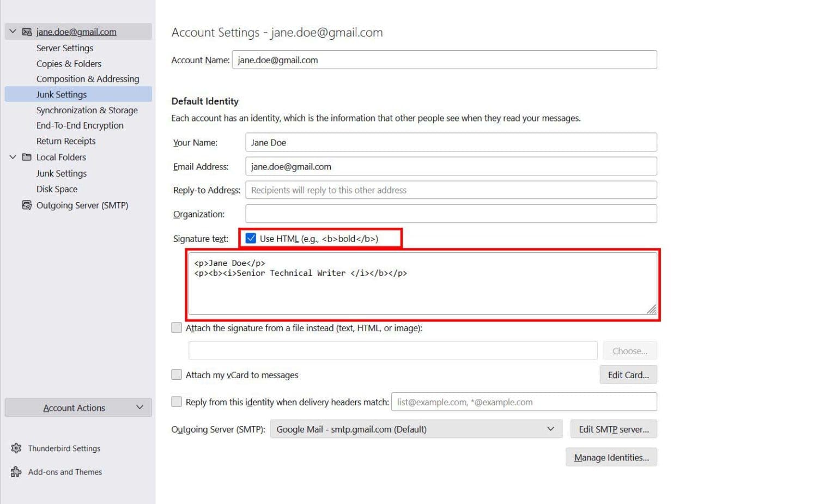Select Composition & Addressing settings

click(87, 78)
